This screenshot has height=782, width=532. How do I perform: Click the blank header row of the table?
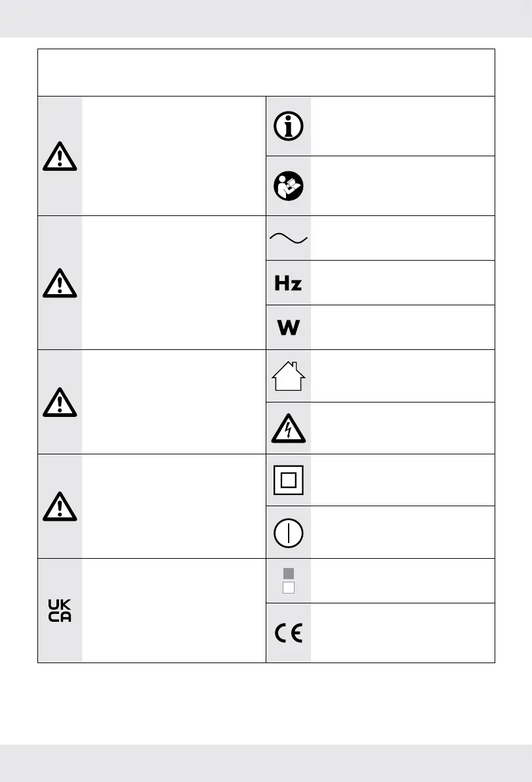[266, 72]
